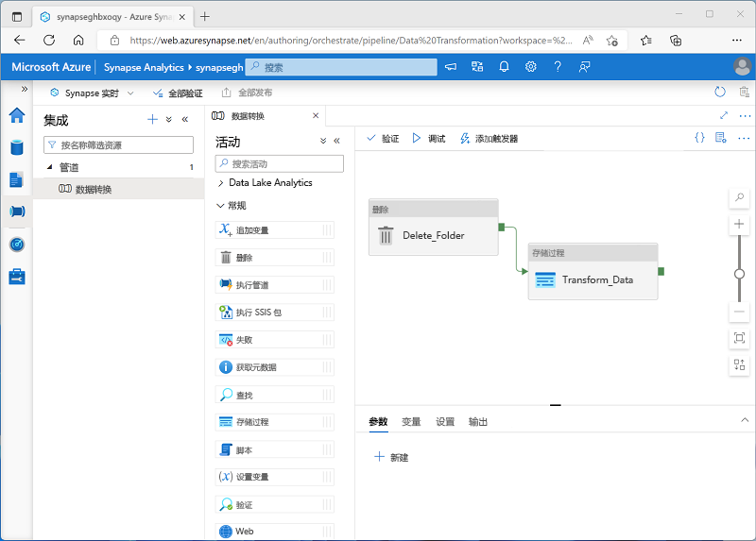Open the Data hub database icon
Viewport: 756px width, 541px height.
click(16, 147)
